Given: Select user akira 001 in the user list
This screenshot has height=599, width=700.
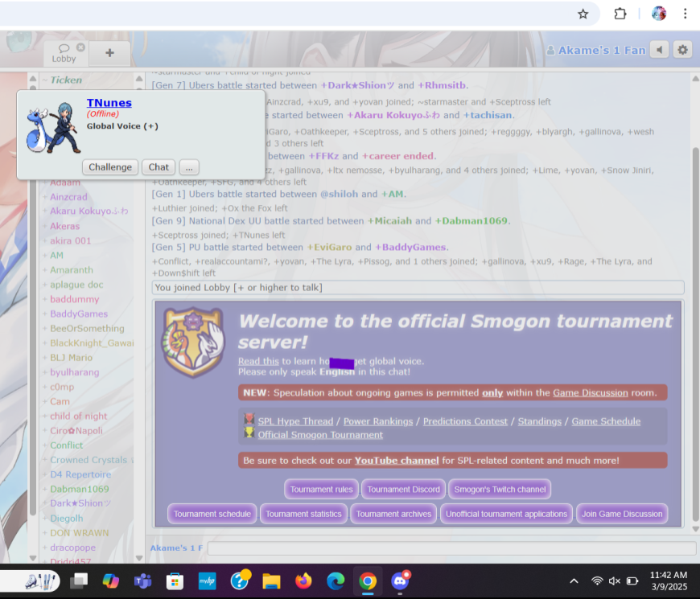Looking at the screenshot, I should coord(71,241).
